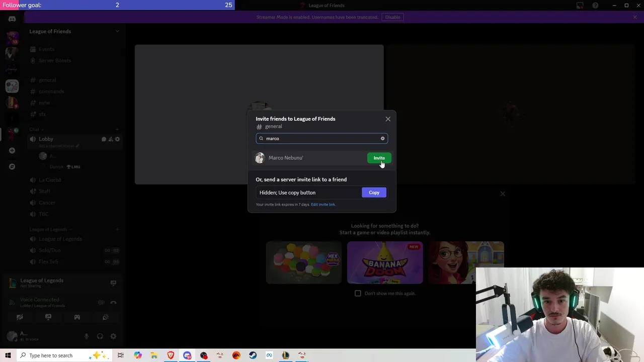Click the invite search field containing marco
The width and height of the screenshot is (644, 362).
point(321,138)
